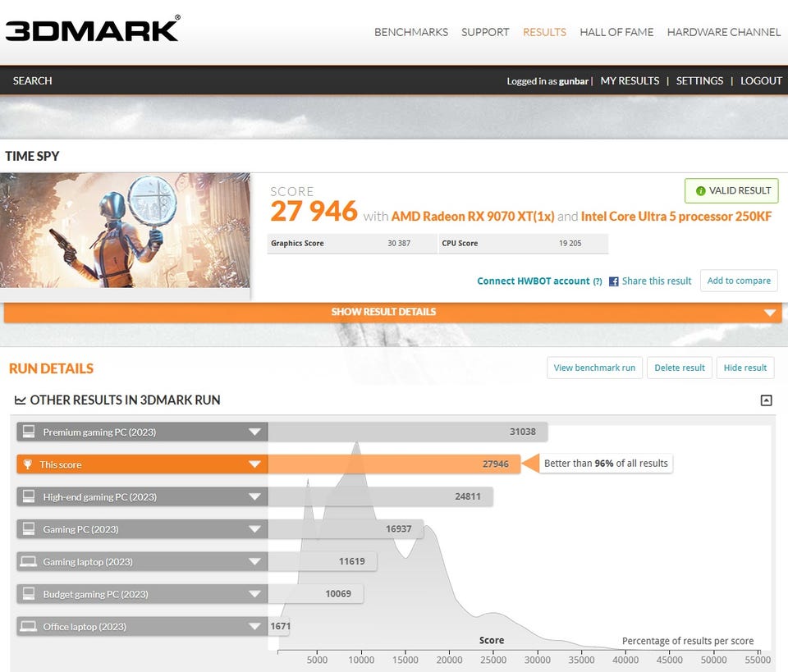This screenshot has height=672, width=788.
Task: Open My Results page
Action: (x=630, y=81)
